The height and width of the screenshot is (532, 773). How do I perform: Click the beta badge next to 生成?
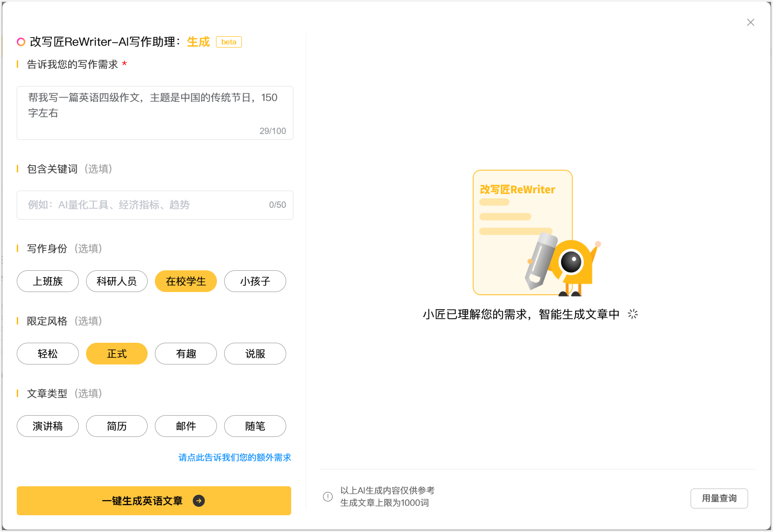coord(229,42)
